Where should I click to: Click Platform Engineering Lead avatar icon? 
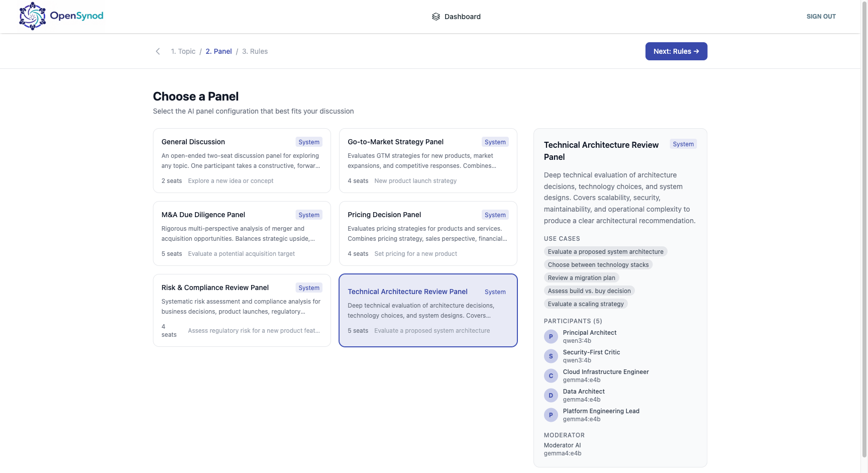(x=551, y=415)
